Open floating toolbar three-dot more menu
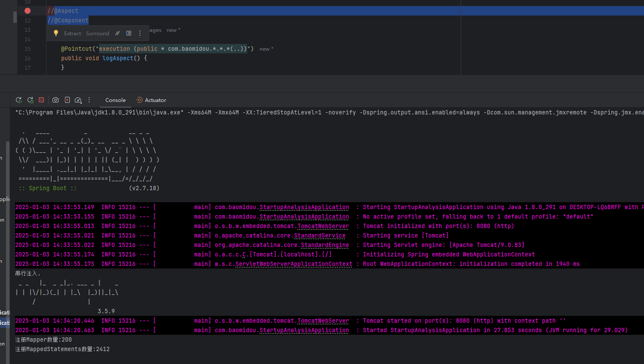The image size is (644, 364). pyautogui.click(x=140, y=33)
